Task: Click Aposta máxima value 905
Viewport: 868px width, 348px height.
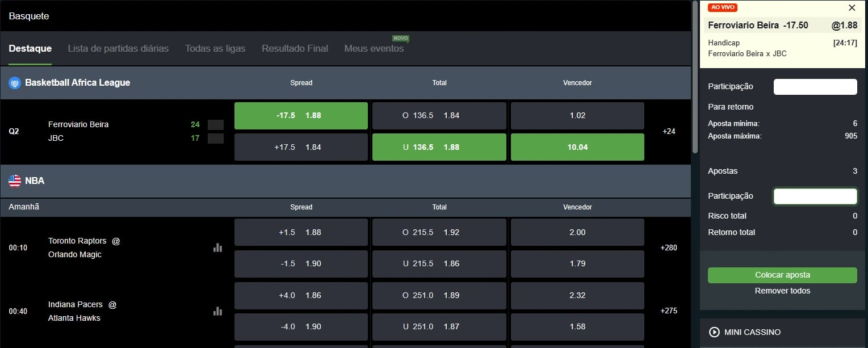Action: point(850,136)
